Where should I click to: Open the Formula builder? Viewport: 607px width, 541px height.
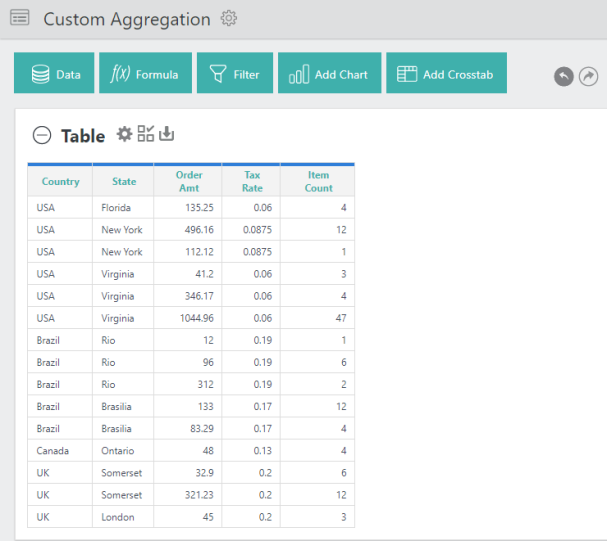(146, 73)
